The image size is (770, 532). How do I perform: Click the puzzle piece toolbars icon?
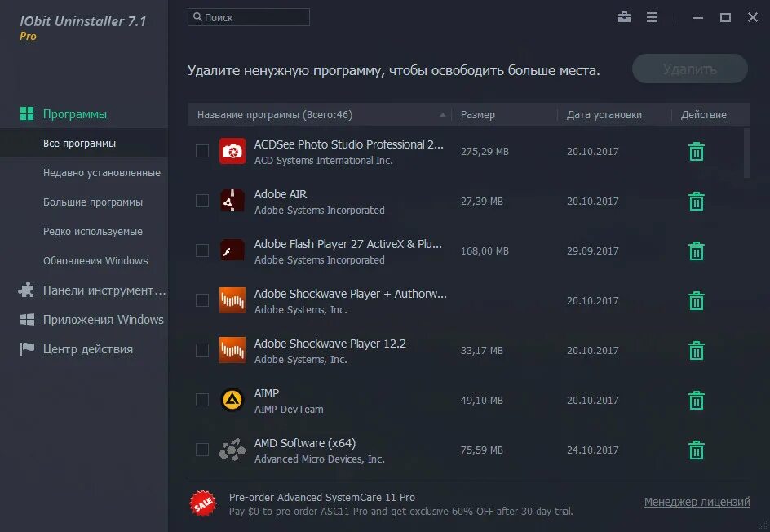pyautogui.click(x=26, y=290)
